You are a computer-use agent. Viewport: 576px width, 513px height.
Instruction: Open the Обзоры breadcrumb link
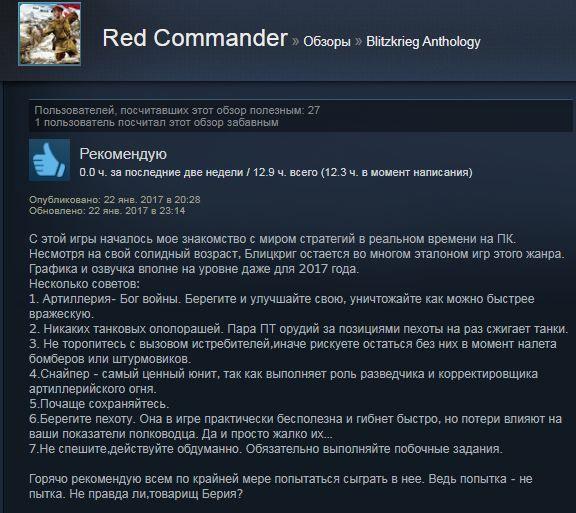pyautogui.click(x=327, y=42)
